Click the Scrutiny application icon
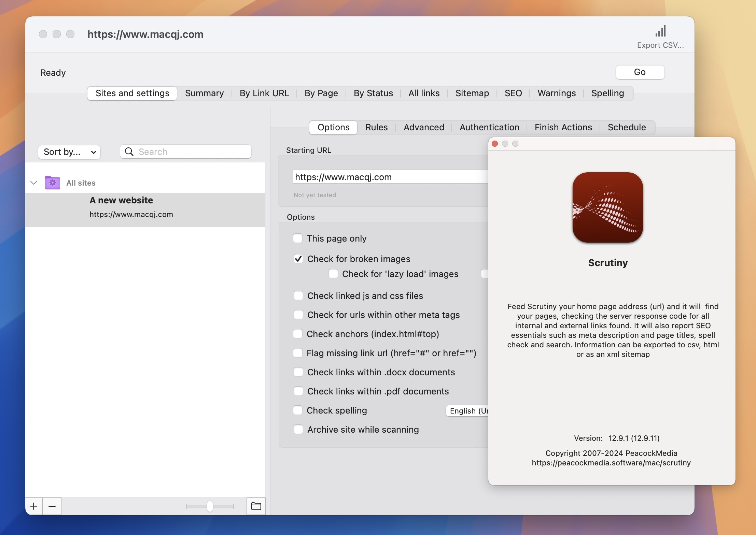Image resolution: width=756 pixels, height=535 pixels. [x=607, y=207]
